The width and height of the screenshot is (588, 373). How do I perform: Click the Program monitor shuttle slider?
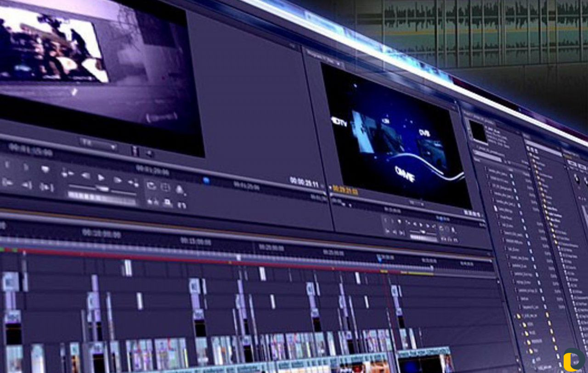pos(423,232)
